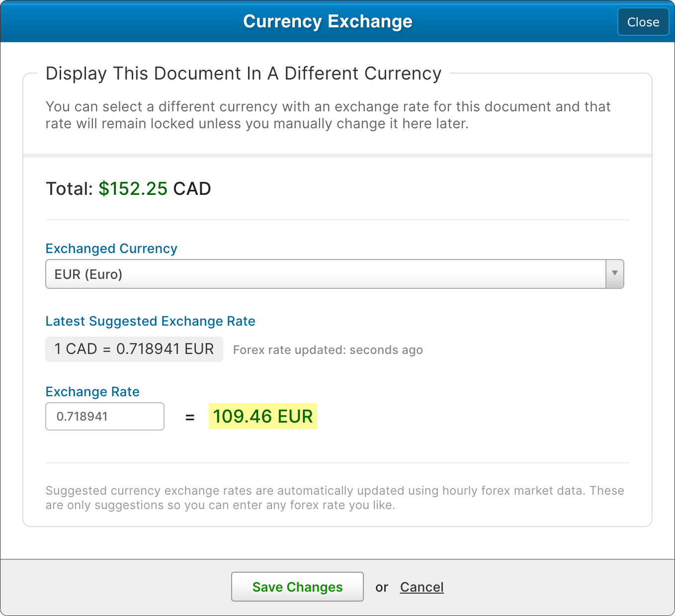Click the Close button in header

[x=643, y=22]
